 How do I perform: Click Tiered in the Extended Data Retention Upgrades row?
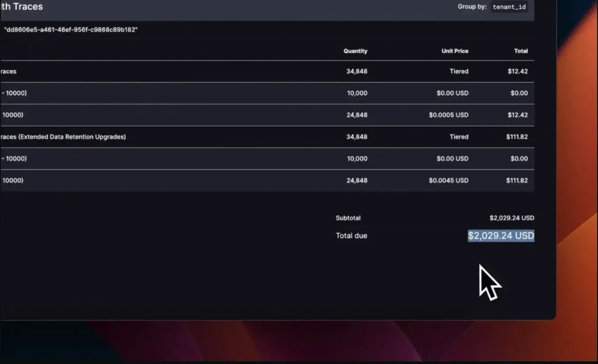(x=459, y=137)
